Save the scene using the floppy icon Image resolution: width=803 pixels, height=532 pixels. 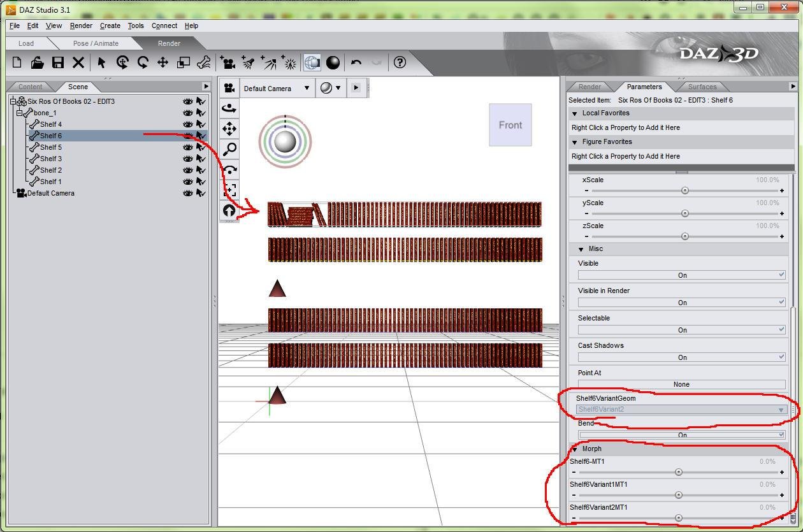(58, 62)
